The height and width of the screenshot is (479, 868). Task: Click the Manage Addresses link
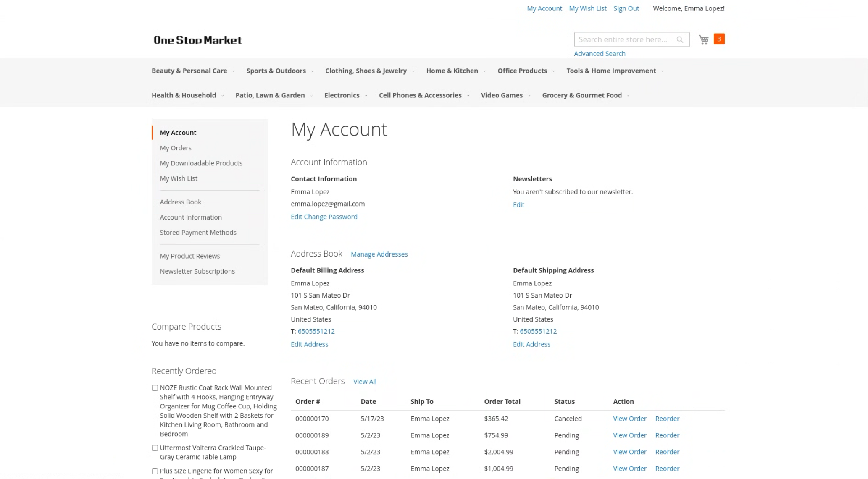click(379, 254)
